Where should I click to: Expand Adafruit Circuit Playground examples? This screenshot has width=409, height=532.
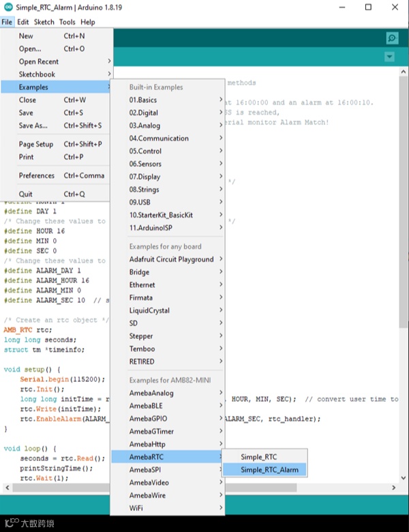coord(168,259)
